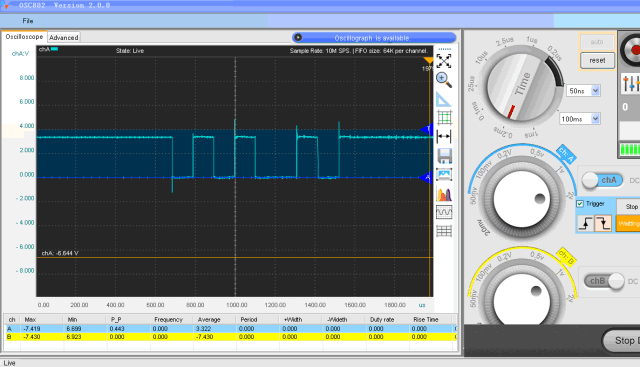
Task: Click the horizontal width cursor icon
Action: click(444, 136)
